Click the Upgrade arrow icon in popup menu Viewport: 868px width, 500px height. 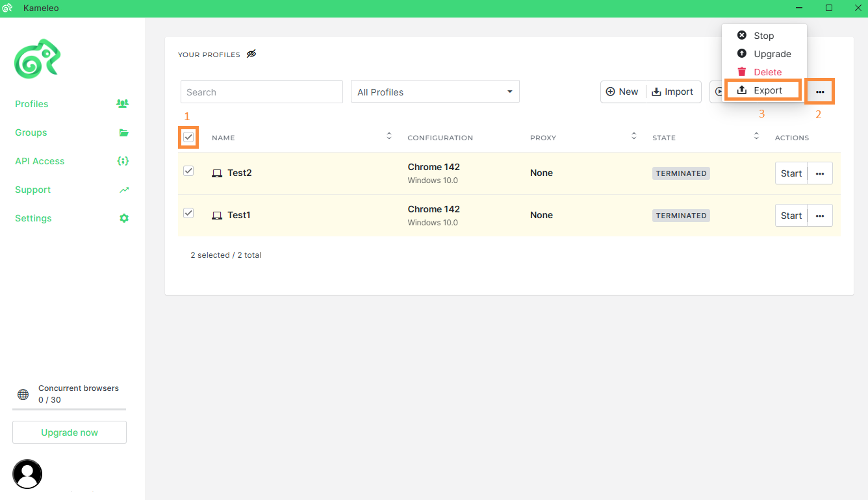(x=742, y=53)
